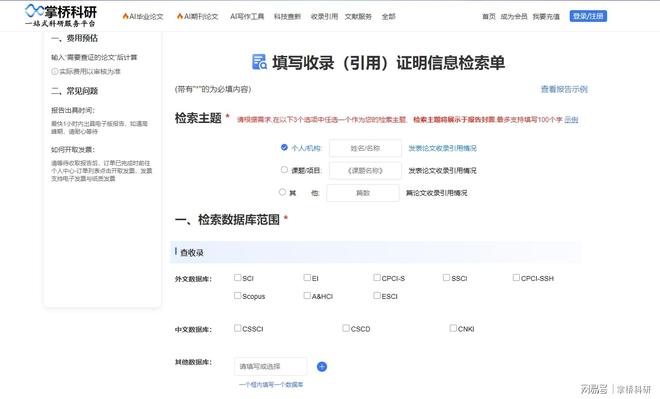This screenshot has width=660, height=399.
Task: Click the 《课题名称》 input field
Action: pyautogui.click(x=365, y=170)
